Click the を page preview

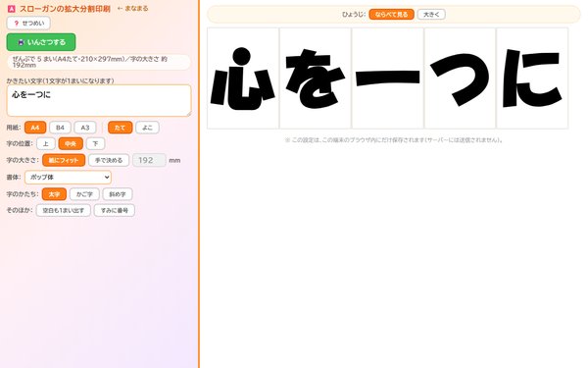pyautogui.click(x=316, y=79)
